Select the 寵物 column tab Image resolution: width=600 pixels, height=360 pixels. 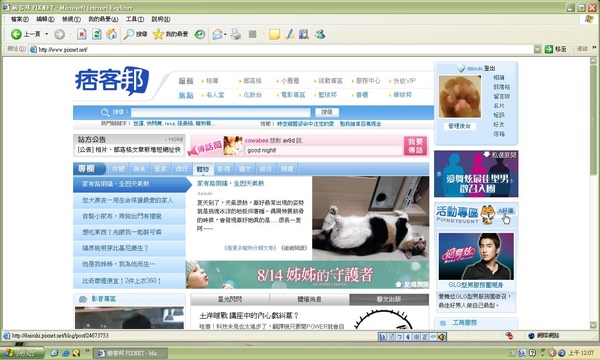coord(203,169)
